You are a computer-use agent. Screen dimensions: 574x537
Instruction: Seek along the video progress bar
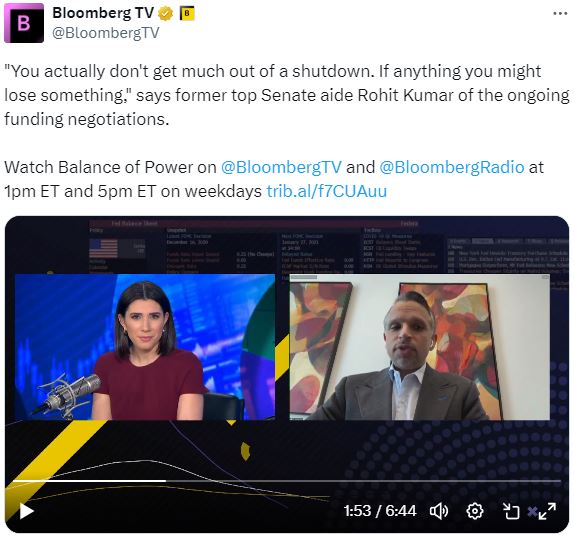click(287, 481)
